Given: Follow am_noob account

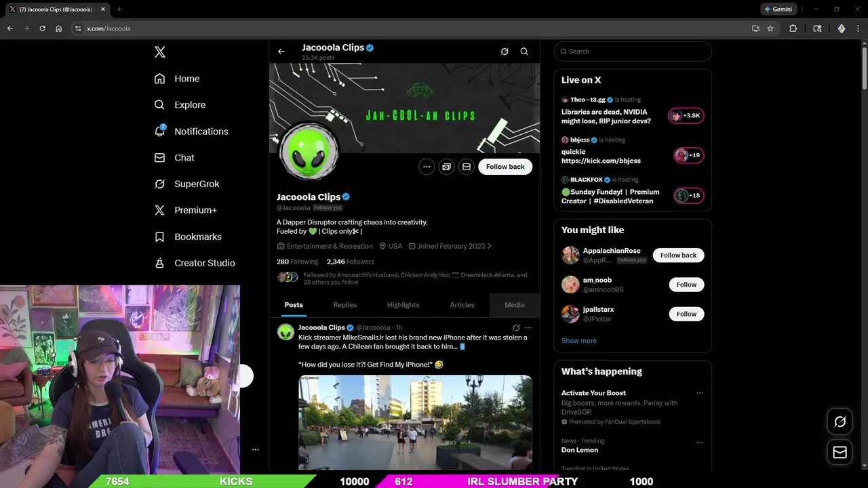Looking at the screenshot, I should tap(686, 285).
